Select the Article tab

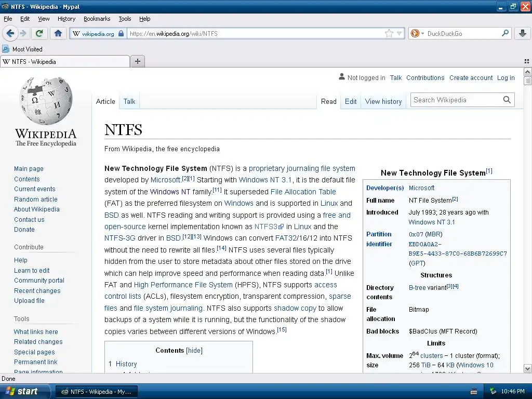pos(105,101)
